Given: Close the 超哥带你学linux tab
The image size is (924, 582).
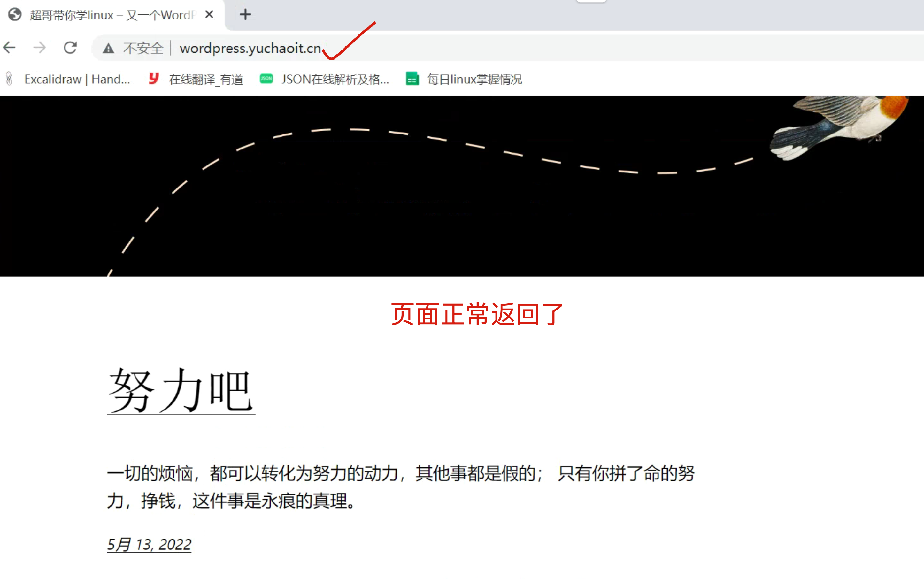Looking at the screenshot, I should click(x=209, y=15).
